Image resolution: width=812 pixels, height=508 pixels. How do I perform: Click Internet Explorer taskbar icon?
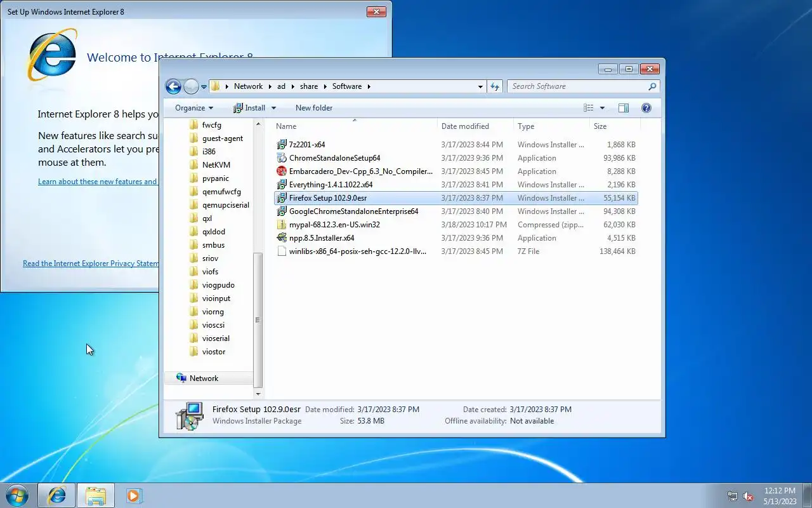(x=56, y=495)
